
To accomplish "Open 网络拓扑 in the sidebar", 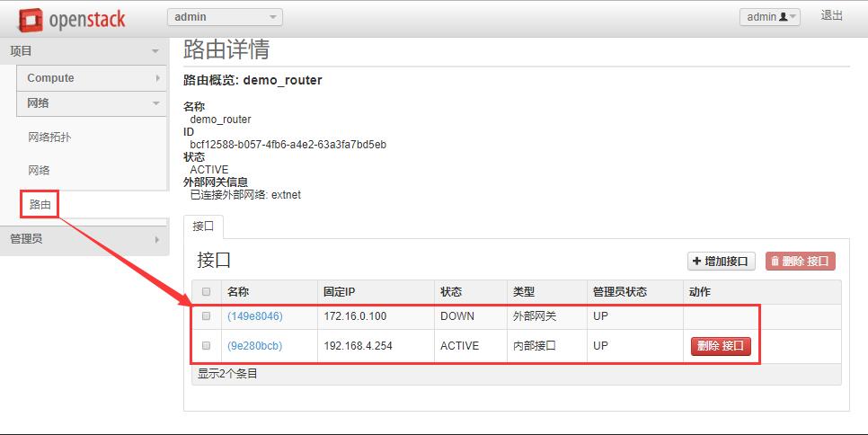I will [49, 138].
